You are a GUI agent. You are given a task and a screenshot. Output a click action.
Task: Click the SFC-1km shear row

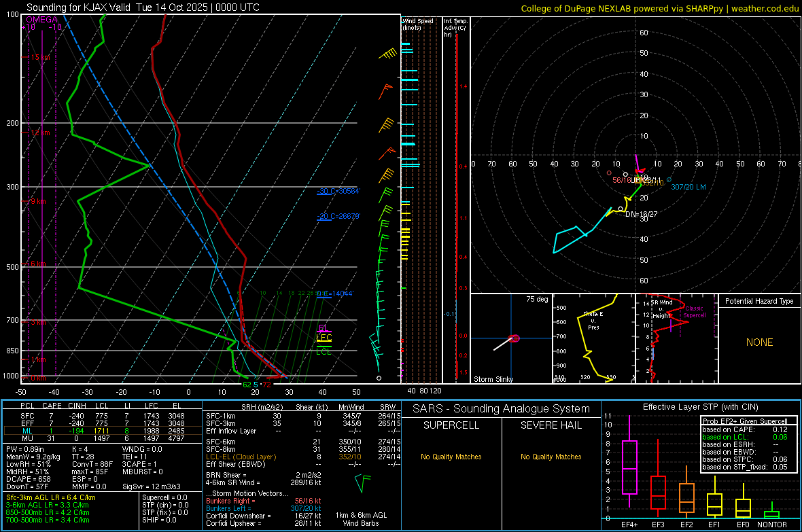[x=303, y=416]
